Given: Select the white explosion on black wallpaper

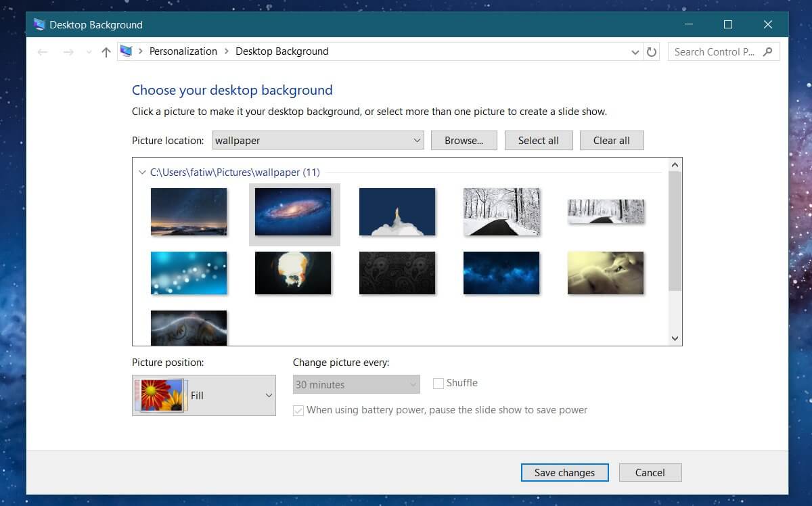Looking at the screenshot, I should click(293, 273).
